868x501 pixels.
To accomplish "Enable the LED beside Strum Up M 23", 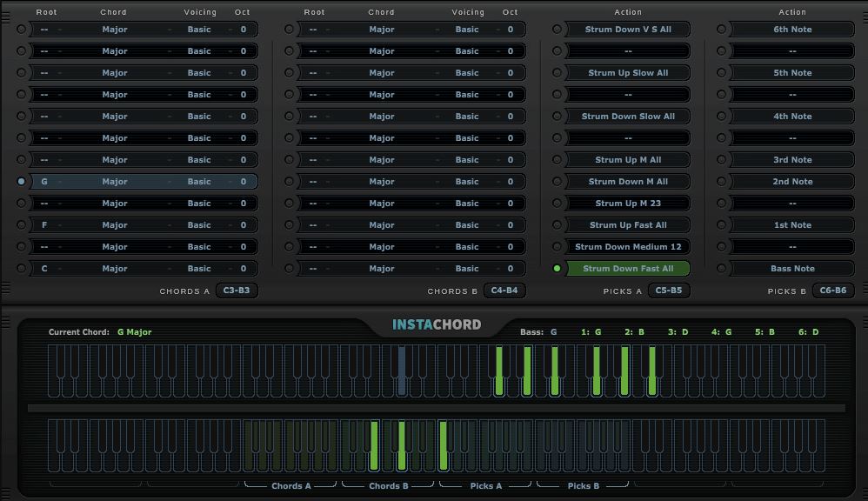I will click(x=557, y=204).
